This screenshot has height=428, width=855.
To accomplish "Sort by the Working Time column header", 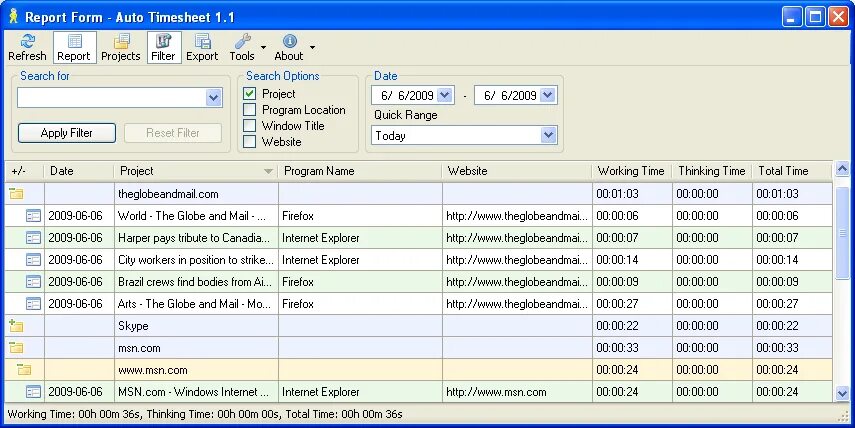I will coord(632,171).
